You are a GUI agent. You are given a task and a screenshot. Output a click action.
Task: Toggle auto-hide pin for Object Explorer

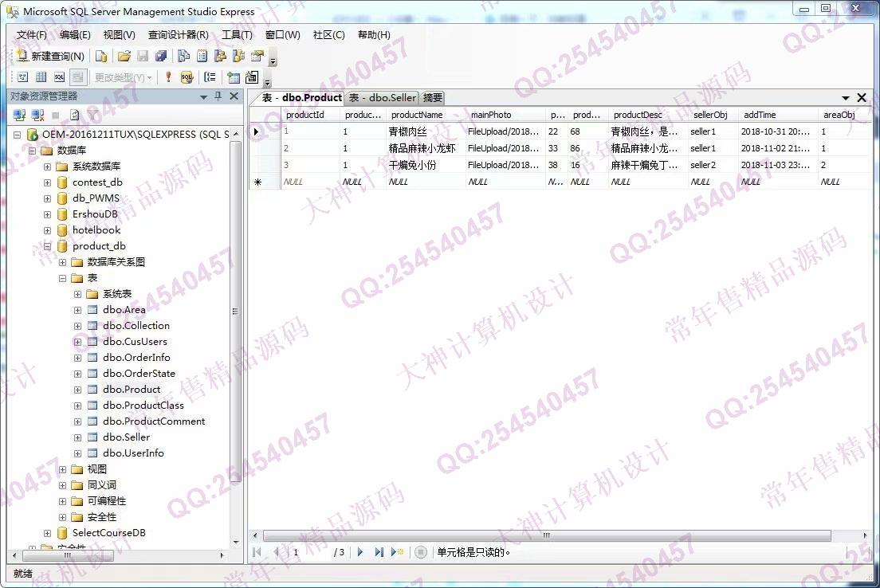[218, 96]
